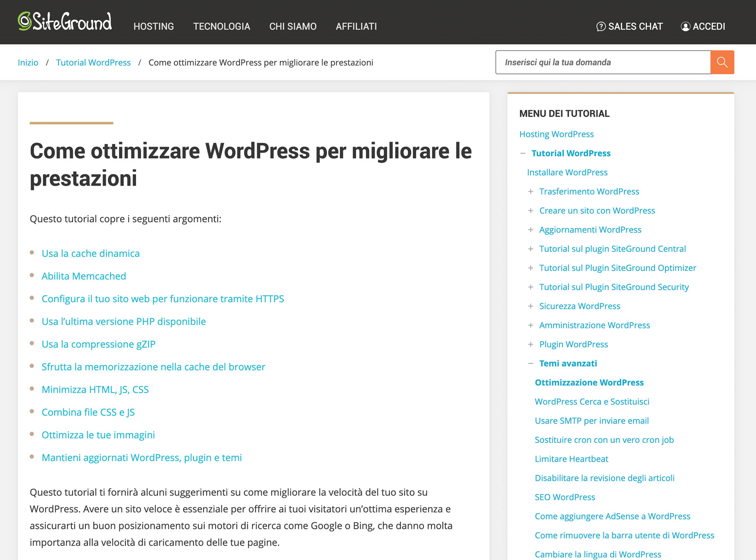Screen dimensions: 756x560
Task: Open WordPress Cerca e Sostituisci link
Action: click(x=592, y=402)
